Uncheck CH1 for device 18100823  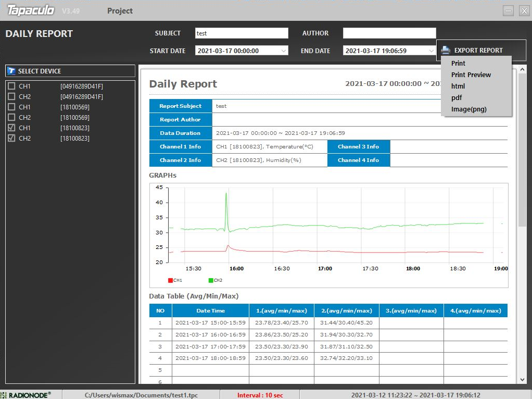tap(11, 128)
